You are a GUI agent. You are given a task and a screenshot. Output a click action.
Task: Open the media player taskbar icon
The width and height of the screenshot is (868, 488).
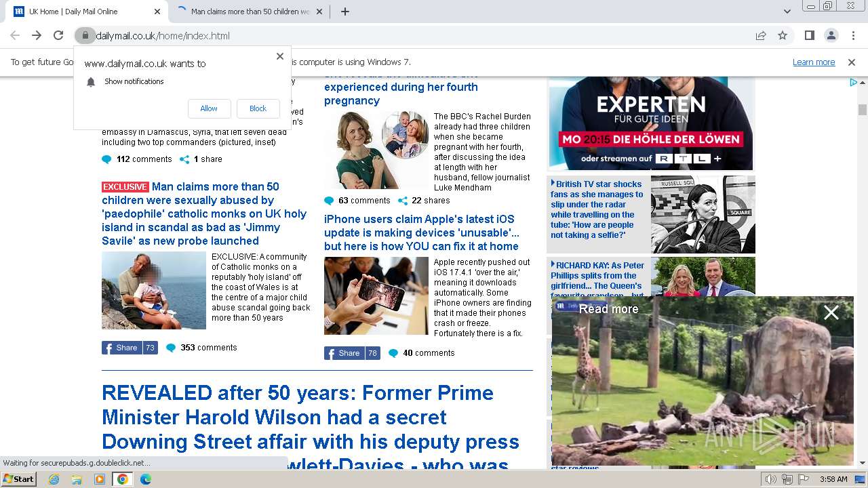[x=100, y=479]
